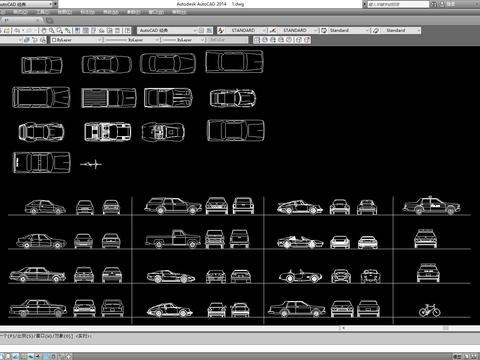Select the top-view pickup truck drawing

[109, 98]
